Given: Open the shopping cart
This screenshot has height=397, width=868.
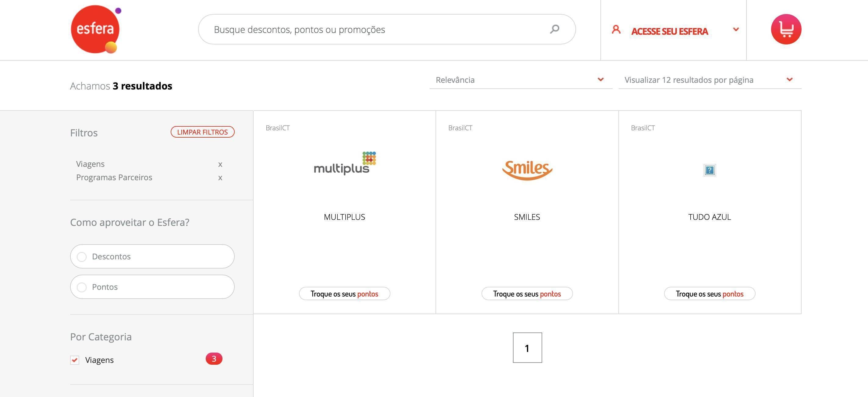Looking at the screenshot, I should click(786, 29).
